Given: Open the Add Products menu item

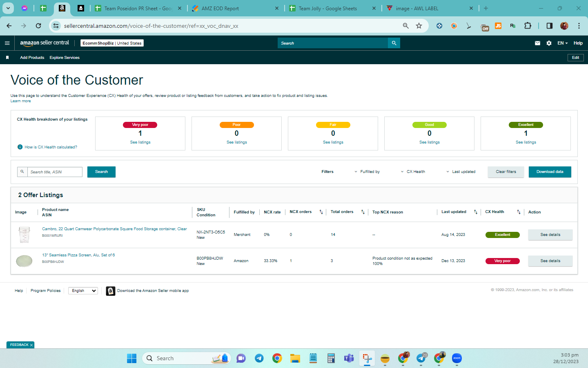Looking at the screenshot, I should [x=32, y=58].
